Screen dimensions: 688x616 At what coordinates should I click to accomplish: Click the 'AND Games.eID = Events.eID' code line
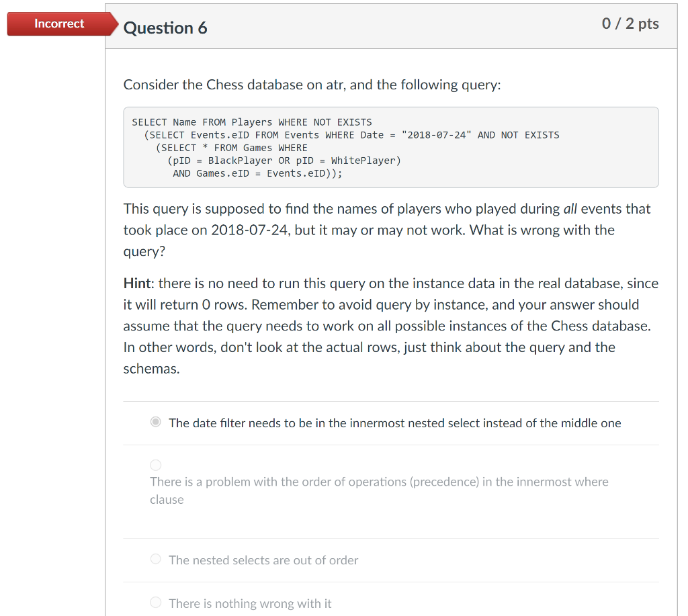(257, 173)
